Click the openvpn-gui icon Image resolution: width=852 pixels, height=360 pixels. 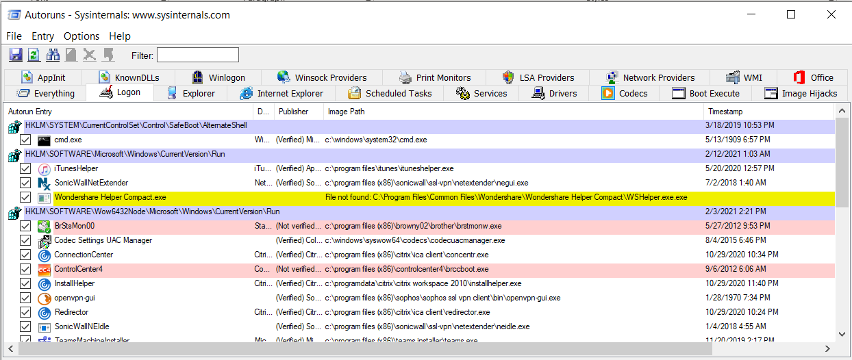[x=44, y=298]
